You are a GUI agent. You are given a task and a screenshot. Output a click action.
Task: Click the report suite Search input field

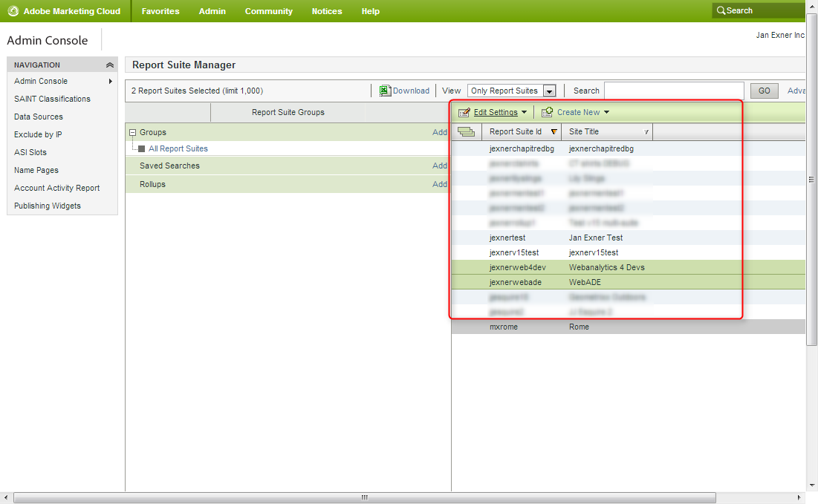[x=673, y=91]
